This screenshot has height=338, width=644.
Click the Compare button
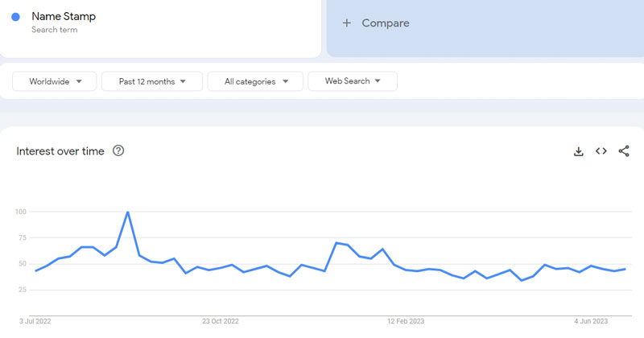coord(376,23)
